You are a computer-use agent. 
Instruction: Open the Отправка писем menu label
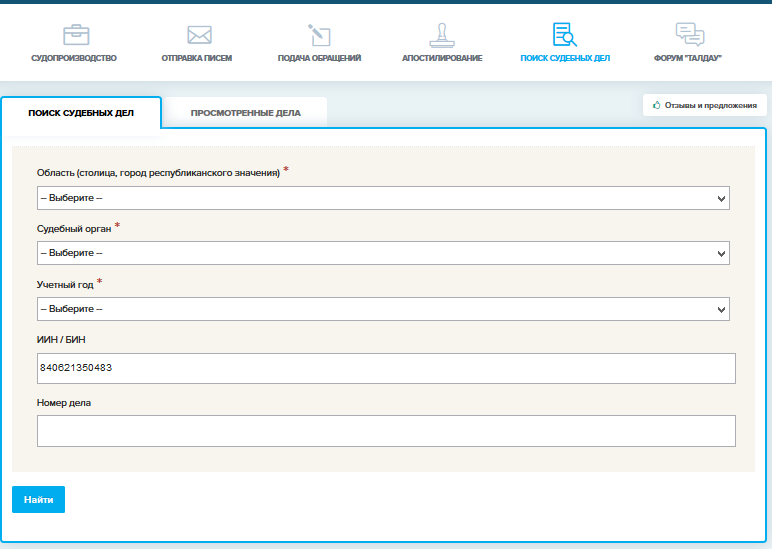pyautogui.click(x=196, y=58)
